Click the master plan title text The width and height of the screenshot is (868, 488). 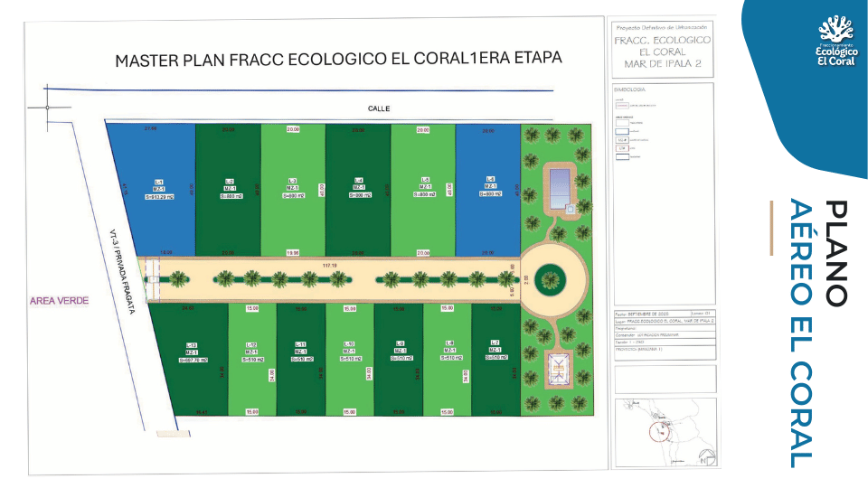point(338,59)
